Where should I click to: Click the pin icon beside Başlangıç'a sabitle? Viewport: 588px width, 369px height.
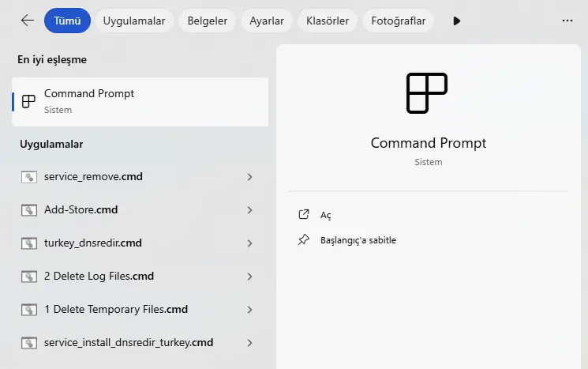click(304, 239)
